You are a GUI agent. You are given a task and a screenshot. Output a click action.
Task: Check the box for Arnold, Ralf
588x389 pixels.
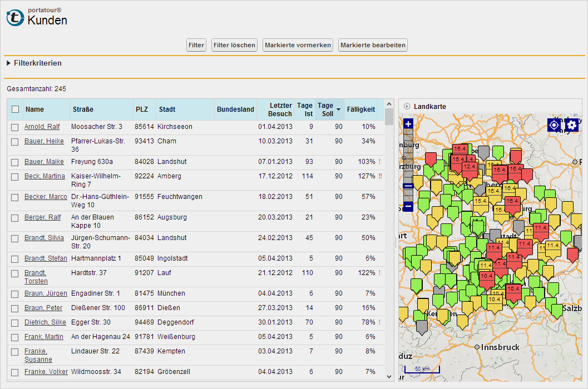tap(16, 127)
